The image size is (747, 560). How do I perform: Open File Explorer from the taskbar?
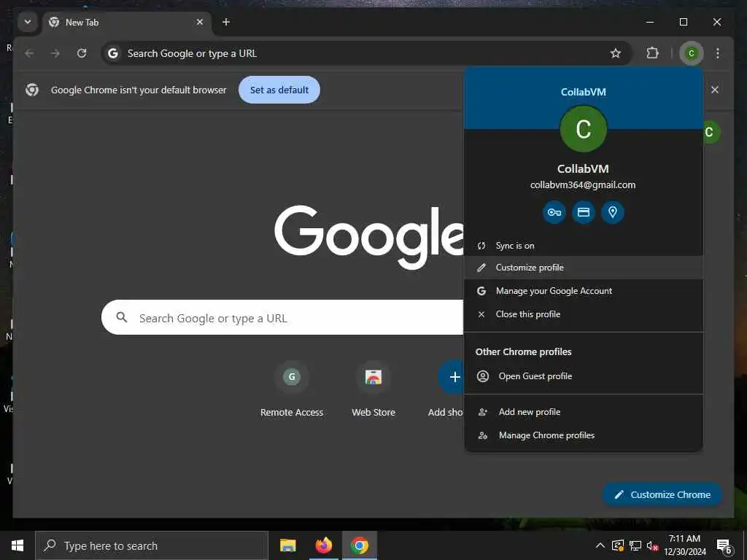(x=287, y=545)
